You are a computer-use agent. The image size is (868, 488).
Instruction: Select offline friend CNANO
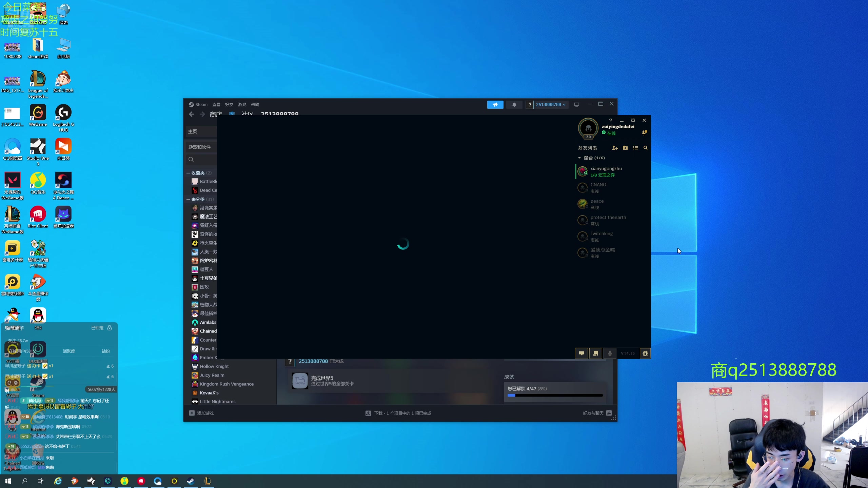tap(613, 188)
